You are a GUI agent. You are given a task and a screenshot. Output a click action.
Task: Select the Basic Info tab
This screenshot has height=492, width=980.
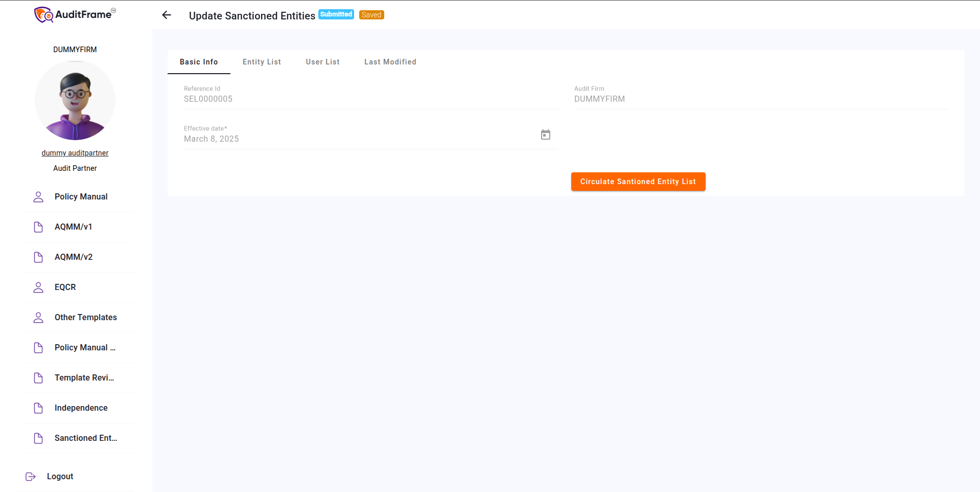pos(199,62)
